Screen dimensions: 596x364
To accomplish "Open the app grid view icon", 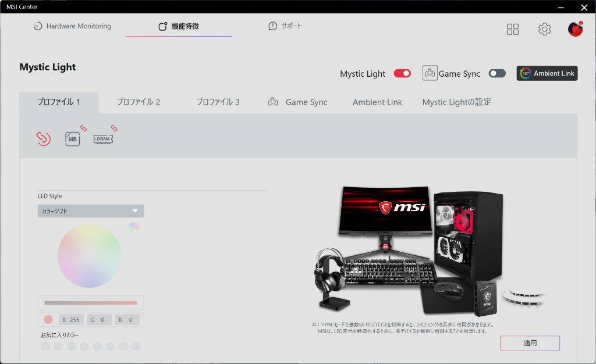I will [x=512, y=29].
